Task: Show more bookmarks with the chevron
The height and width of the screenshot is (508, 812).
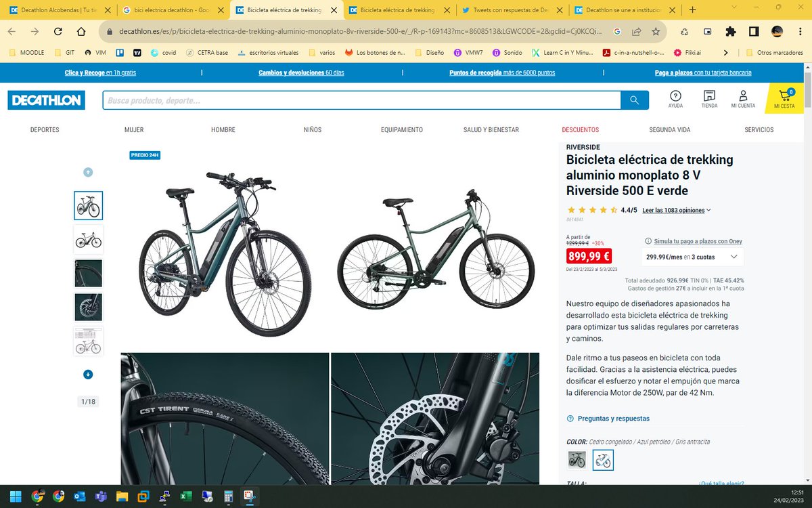Action: click(x=726, y=52)
